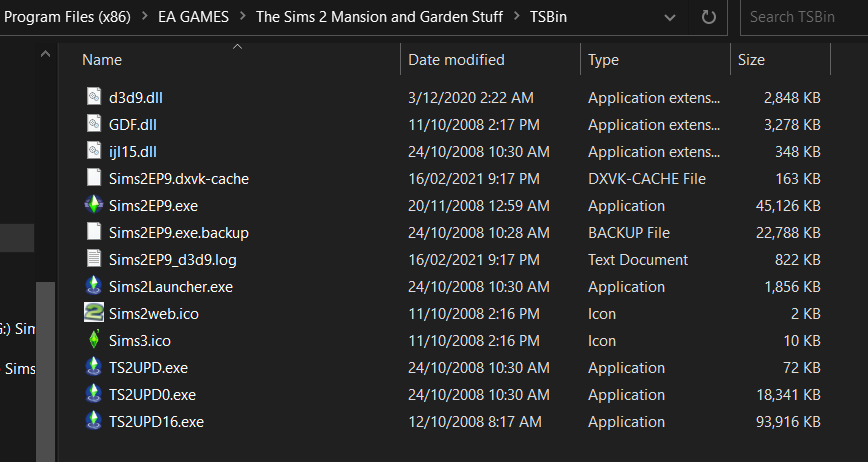The image size is (868, 462).
Task: Select the Sims2EP9_d3d9.log text document
Action: coord(172,260)
